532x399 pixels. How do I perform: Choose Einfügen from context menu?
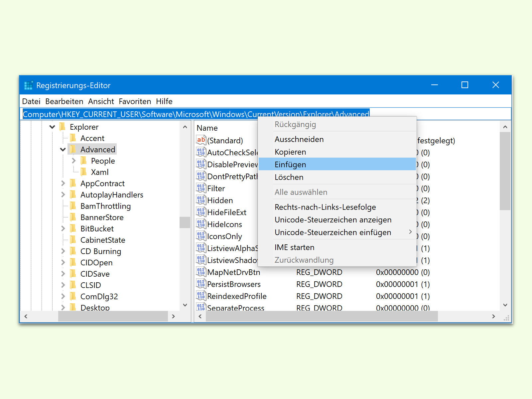point(337,164)
